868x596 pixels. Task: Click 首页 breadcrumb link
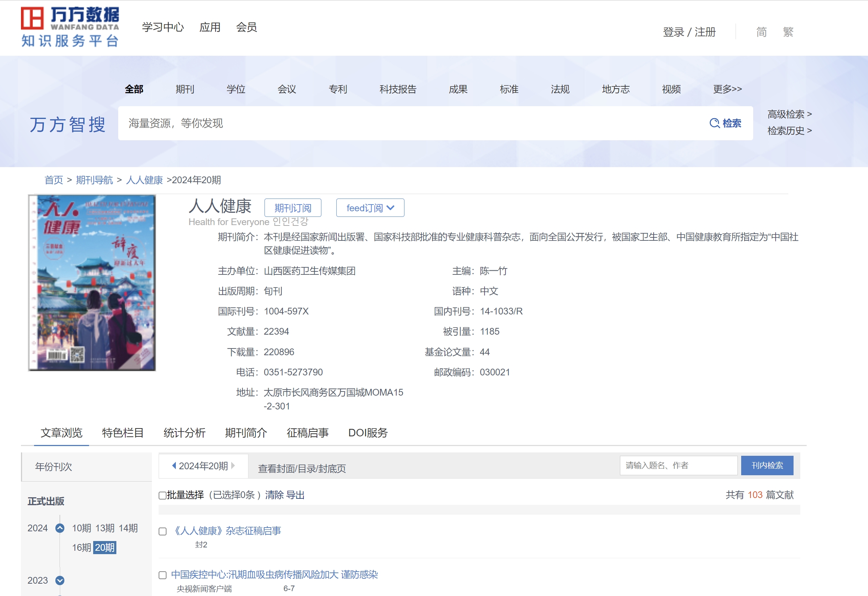[x=54, y=180]
